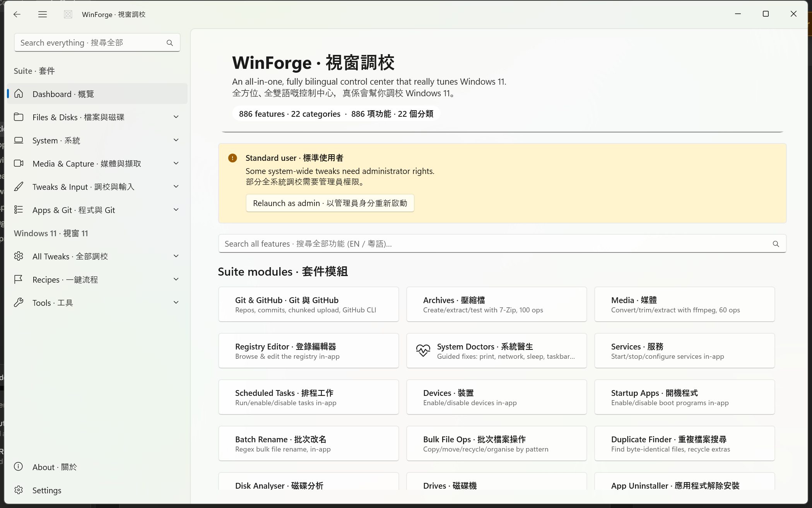This screenshot has width=812, height=508.
Task: Expand the Media & Capture chevron
Action: click(x=176, y=164)
